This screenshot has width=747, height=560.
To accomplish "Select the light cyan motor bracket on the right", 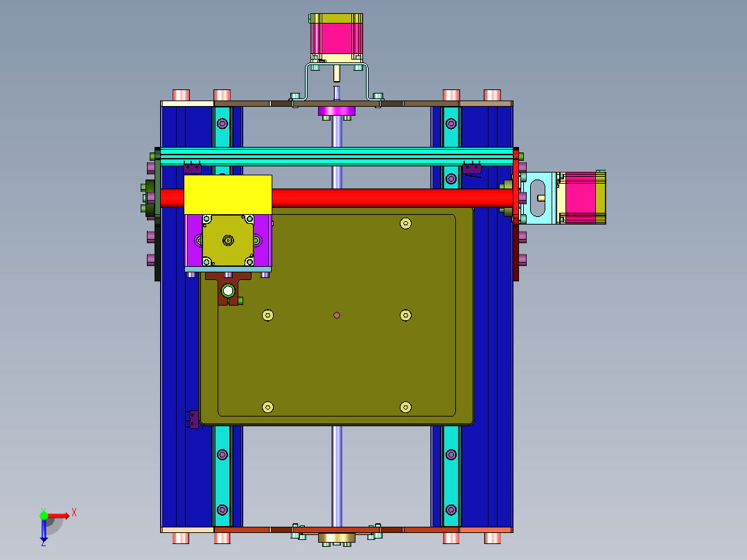I will (538, 198).
